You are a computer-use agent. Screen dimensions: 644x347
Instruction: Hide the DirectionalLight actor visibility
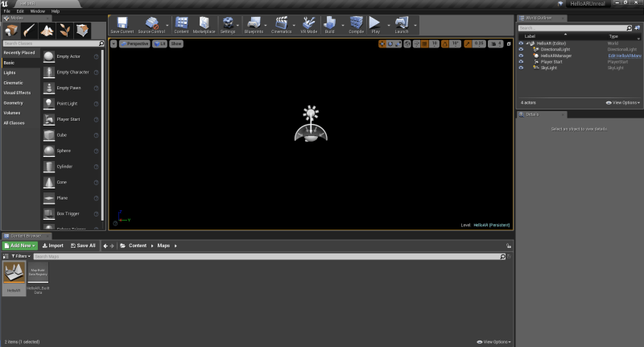(521, 49)
